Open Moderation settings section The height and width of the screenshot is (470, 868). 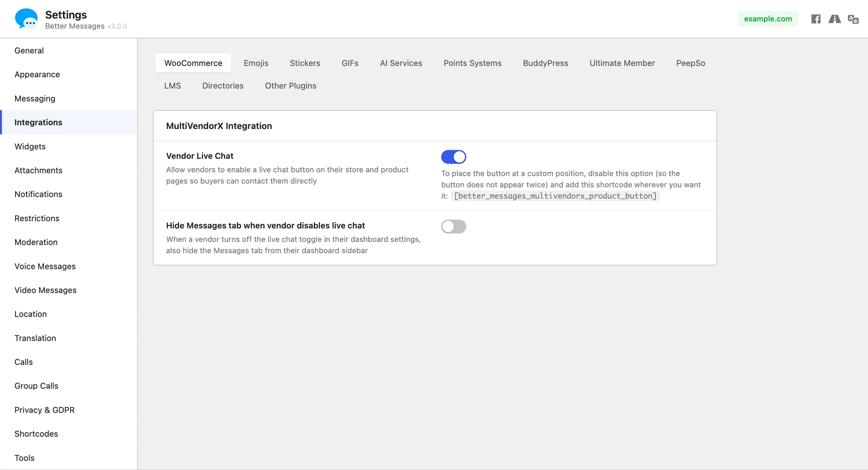coord(69,242)
